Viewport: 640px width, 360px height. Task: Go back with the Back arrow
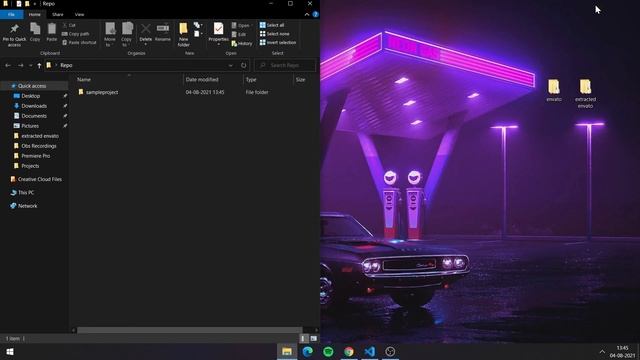tap(8, 65)
